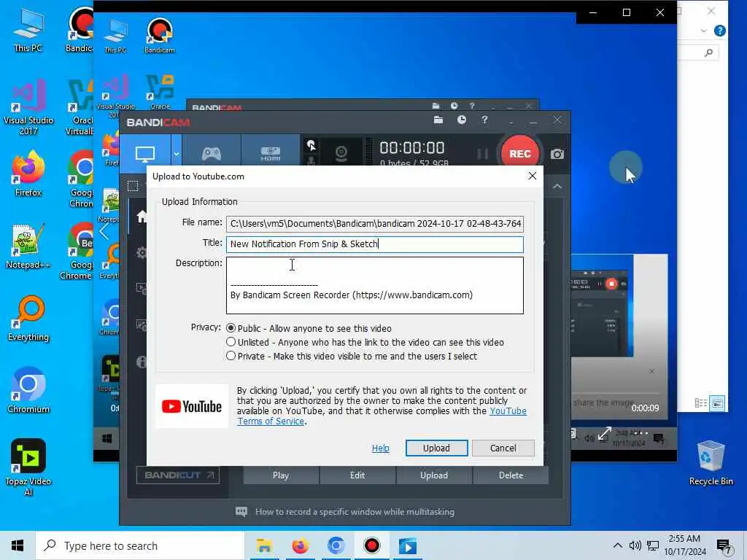Open Everything search desktop shortcut
The height and width of the screenshot is (560, 747).
[x=28, y=319]
